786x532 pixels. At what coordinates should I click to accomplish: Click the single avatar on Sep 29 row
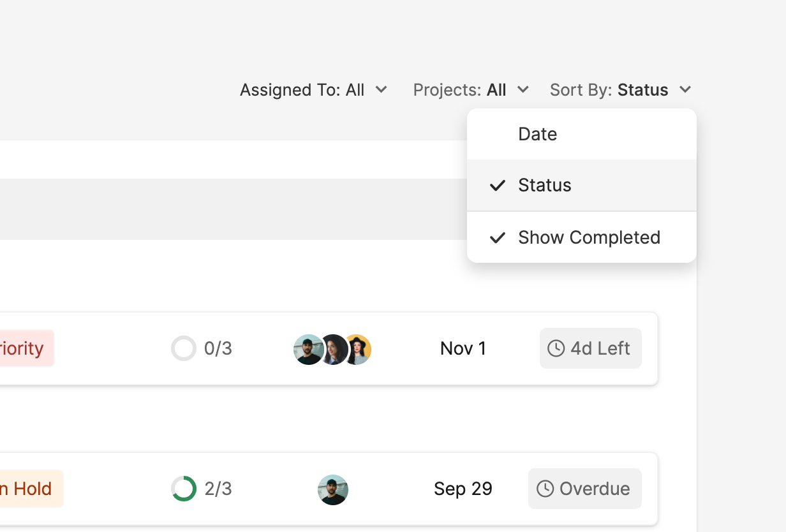[x=333, y=490]
